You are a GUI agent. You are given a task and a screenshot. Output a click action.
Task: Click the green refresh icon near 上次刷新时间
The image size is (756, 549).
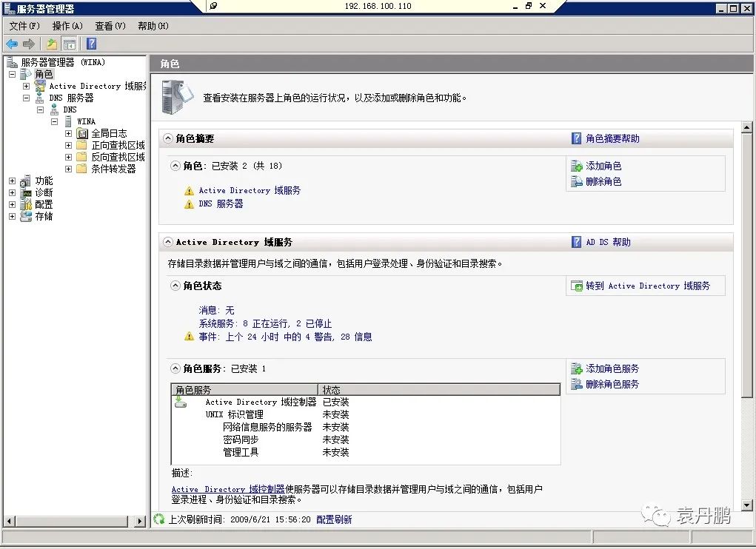pyautogui.click(x=158, y=519)
